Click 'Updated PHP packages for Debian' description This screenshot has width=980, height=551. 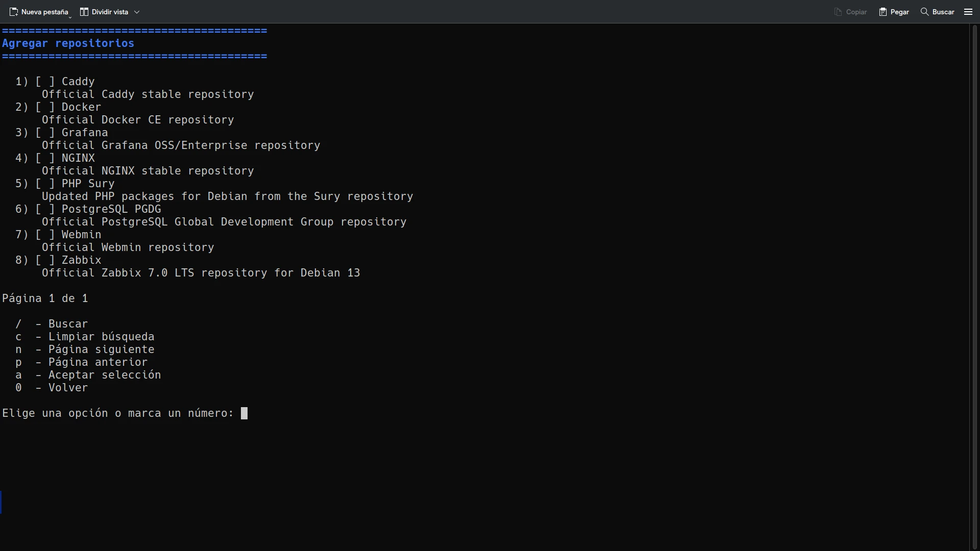click(228, 196)
